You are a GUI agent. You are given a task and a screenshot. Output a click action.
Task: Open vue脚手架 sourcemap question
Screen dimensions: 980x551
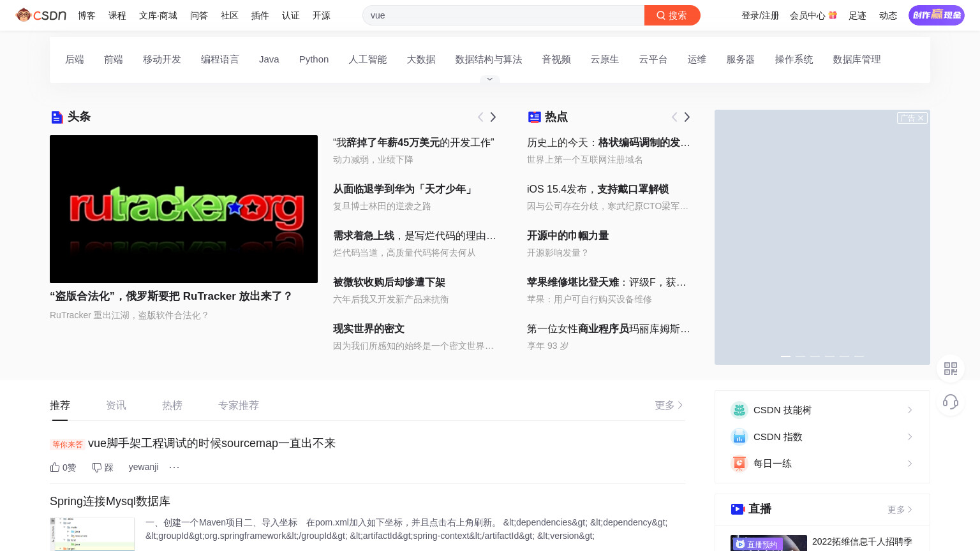point(212,443)
